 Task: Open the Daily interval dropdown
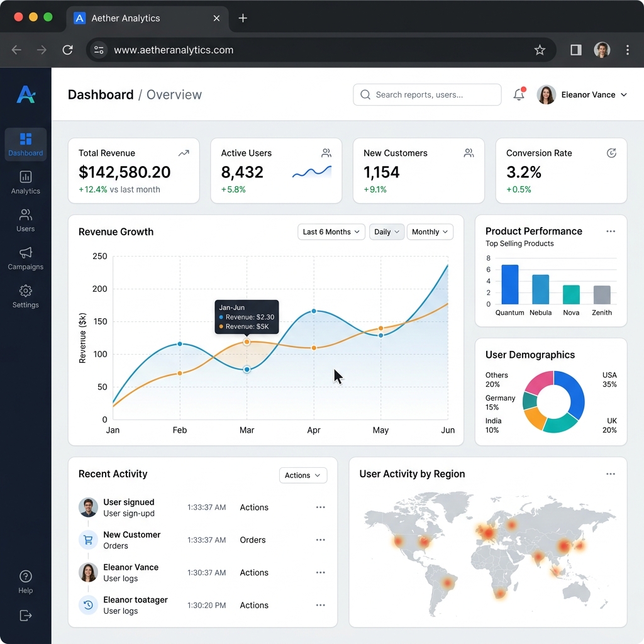pyautogui.click(x=387, y=231)
